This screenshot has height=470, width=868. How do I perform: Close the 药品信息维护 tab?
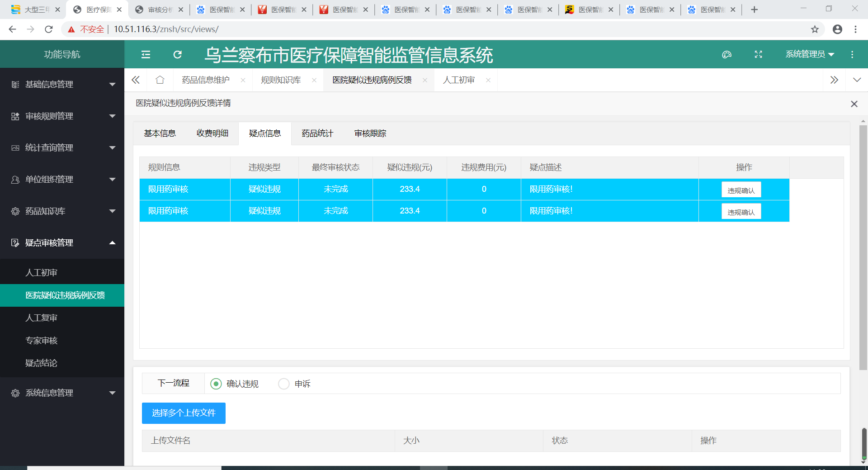[243, 80]
